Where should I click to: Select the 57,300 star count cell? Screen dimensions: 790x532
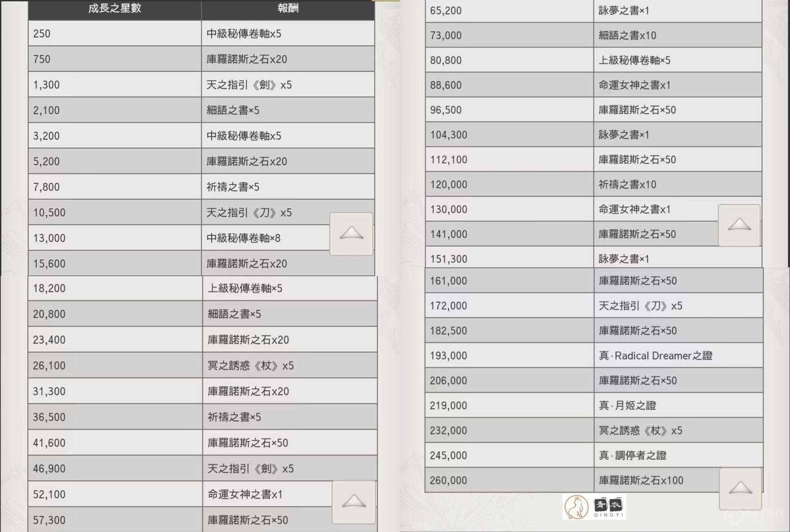pyautogui.click(x=115, y=520)
